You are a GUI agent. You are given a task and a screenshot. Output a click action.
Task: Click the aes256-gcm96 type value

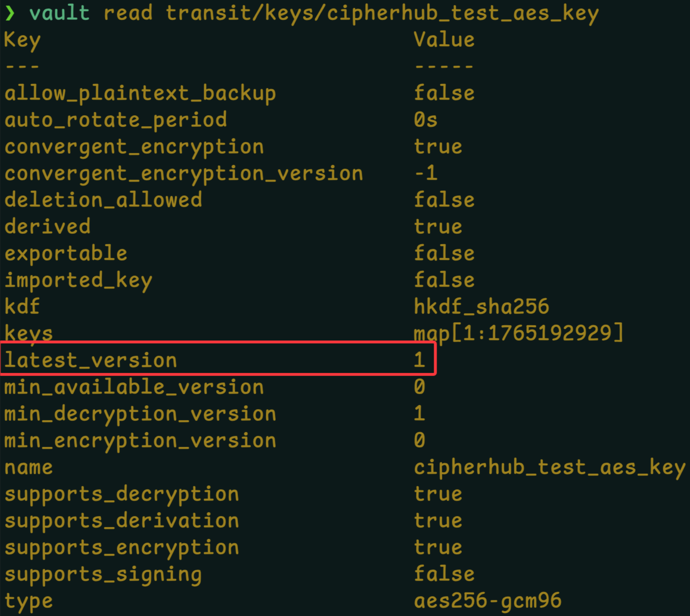coord(487,601)
